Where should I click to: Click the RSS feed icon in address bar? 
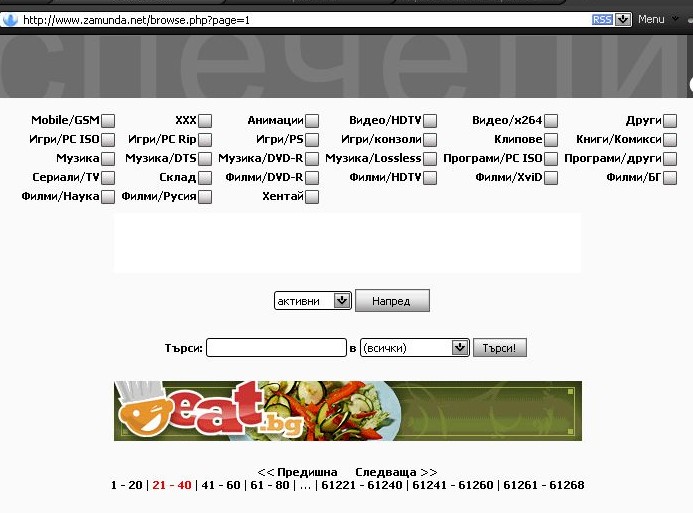click(602, 20)
